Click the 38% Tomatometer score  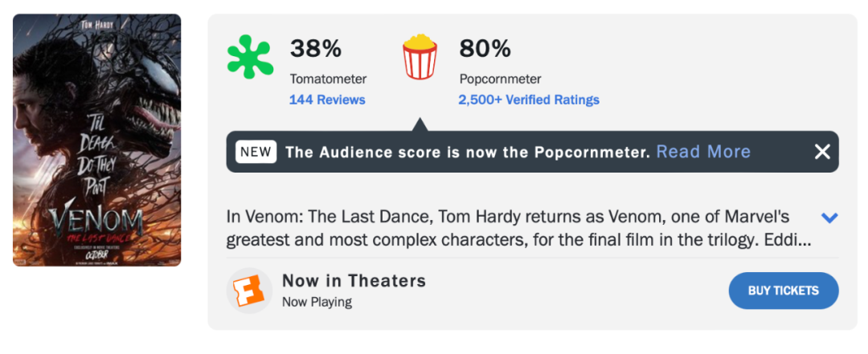point(316,49)
